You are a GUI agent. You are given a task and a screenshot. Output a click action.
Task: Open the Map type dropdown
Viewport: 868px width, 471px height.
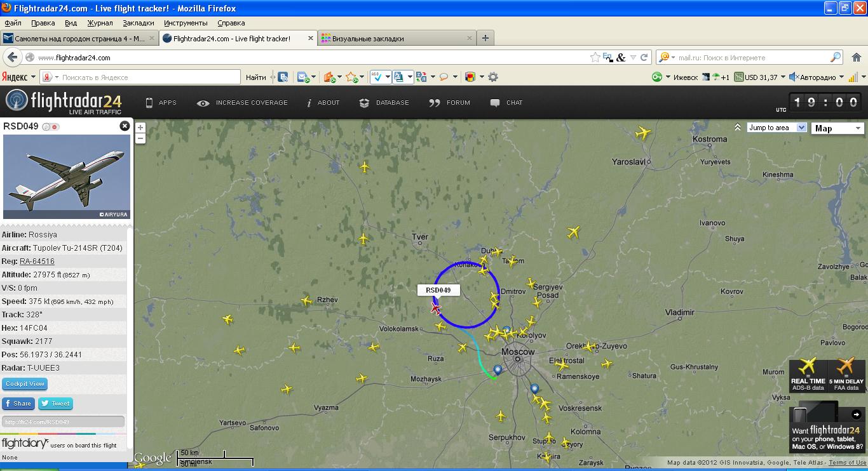[x=837, y=128]
